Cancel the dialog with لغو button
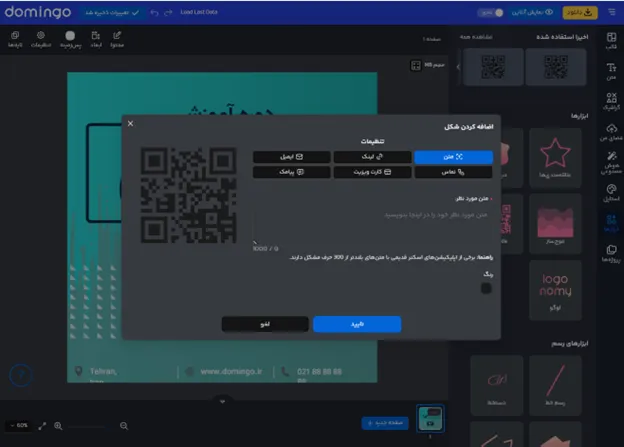This screenshot has height=447, width=624. [x=265, y=324]
